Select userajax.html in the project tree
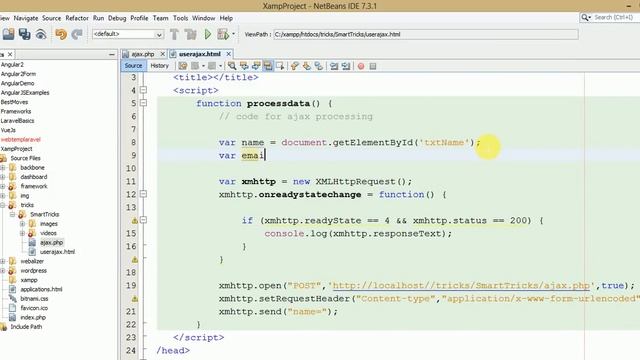Image resolution: width=640 pixels, height=360 pixels. (x=57, y=252)
